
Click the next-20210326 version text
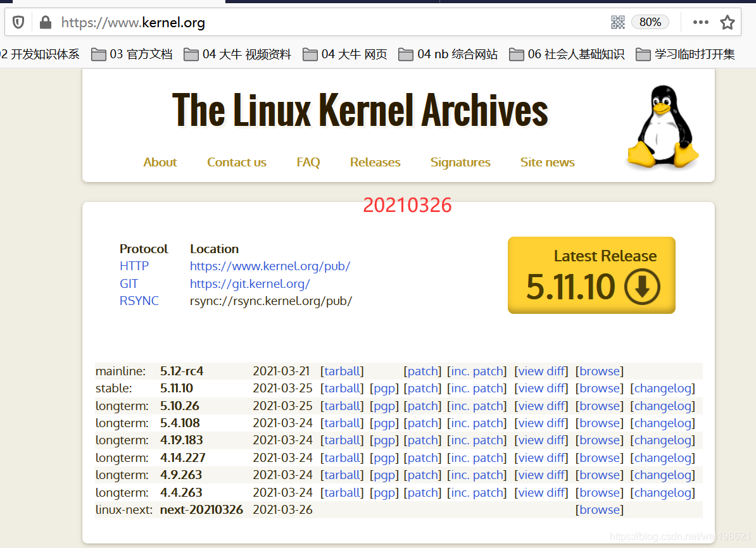(x=201, y=510)
